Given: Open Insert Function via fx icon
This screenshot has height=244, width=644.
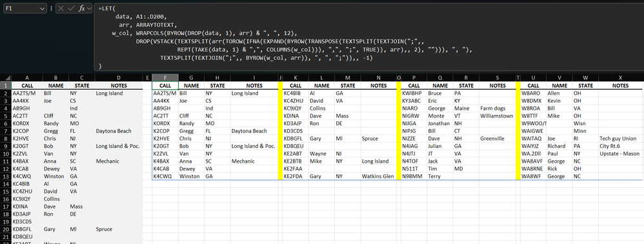Looking at the screenshot, I should (x=83, y=8).
